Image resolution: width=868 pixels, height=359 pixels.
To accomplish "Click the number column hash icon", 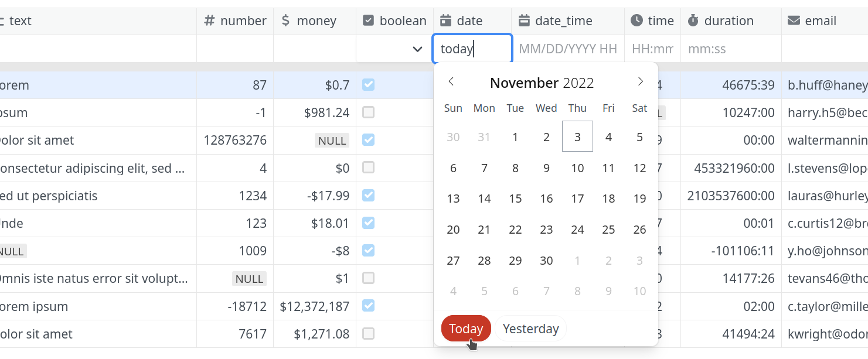I will click(209, 21).
